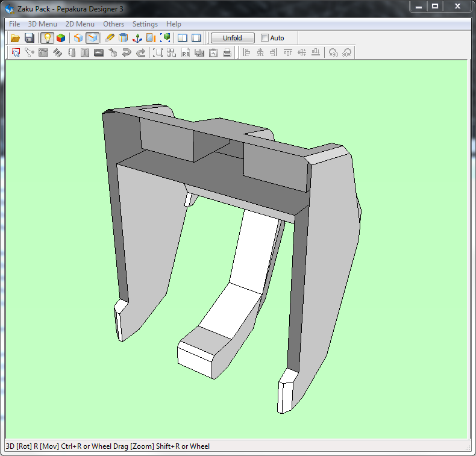This screenshot has width=476, height=456.
Task: Toggle the light bulb lighting button
Action: (x=47, y=38)
